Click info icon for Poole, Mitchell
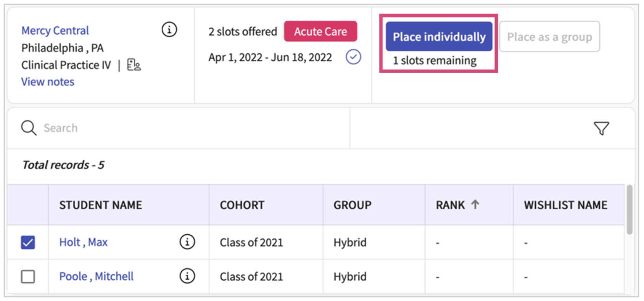 tap(187, 276)
